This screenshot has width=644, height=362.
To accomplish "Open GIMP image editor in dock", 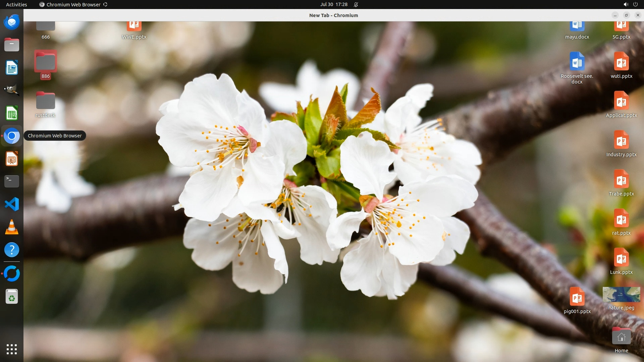I will coord(12,90).
